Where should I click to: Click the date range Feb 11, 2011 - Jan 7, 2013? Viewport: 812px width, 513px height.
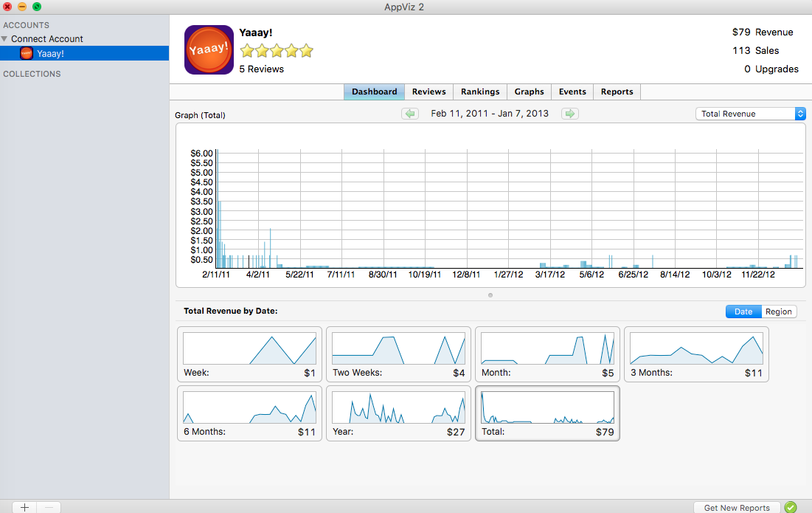(x=490, y=114)
